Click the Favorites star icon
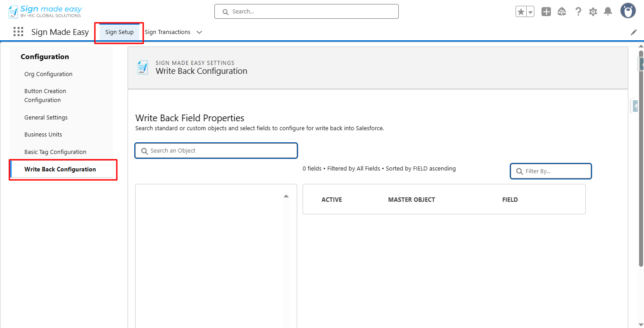644x328 pixels. (x=521, y=12)
